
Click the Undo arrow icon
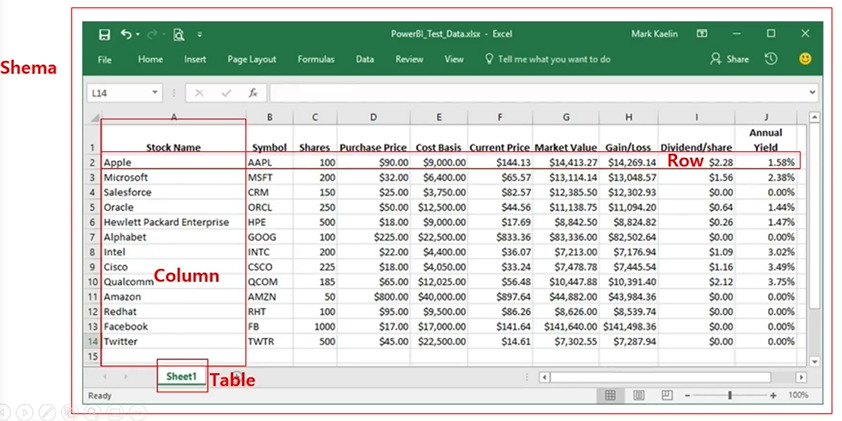(x=126, y=34)
